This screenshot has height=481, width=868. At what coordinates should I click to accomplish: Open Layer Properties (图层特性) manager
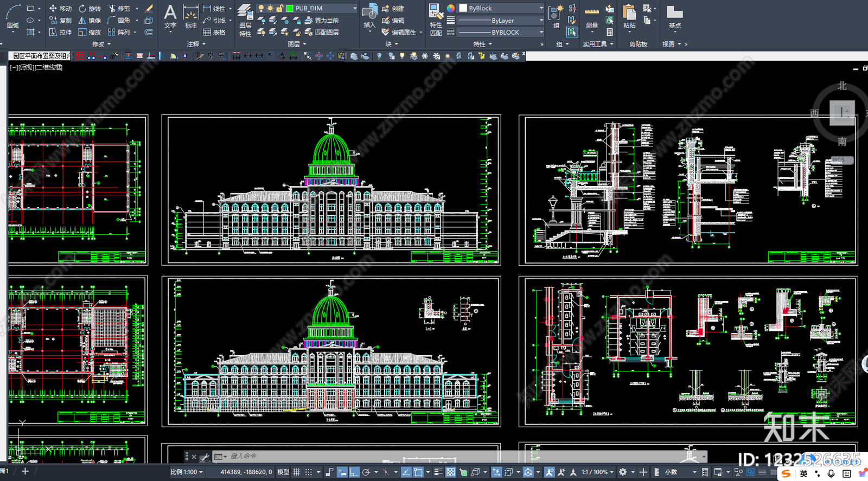click(x=245, y=20)
